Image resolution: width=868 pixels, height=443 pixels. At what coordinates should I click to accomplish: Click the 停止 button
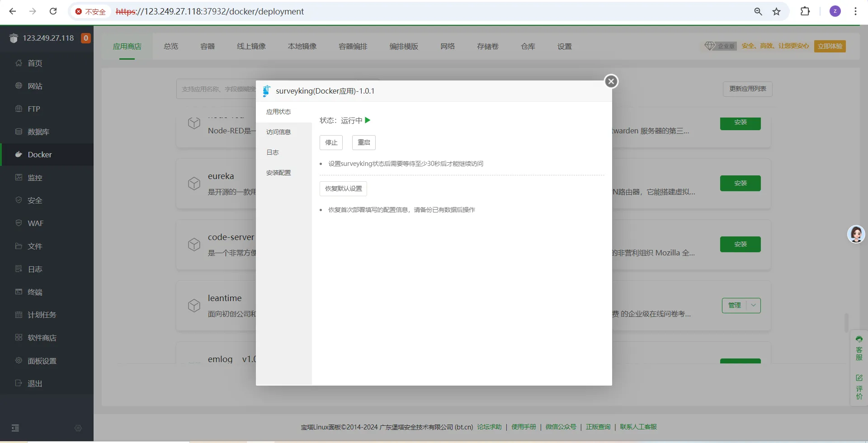(x=331, y=142)
